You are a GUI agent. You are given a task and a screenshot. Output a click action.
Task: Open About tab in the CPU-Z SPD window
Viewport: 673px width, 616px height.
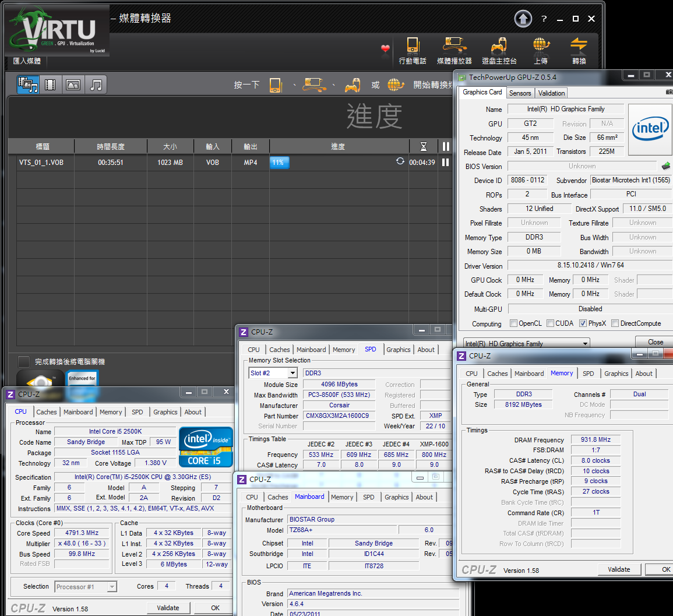pos(426,350)
